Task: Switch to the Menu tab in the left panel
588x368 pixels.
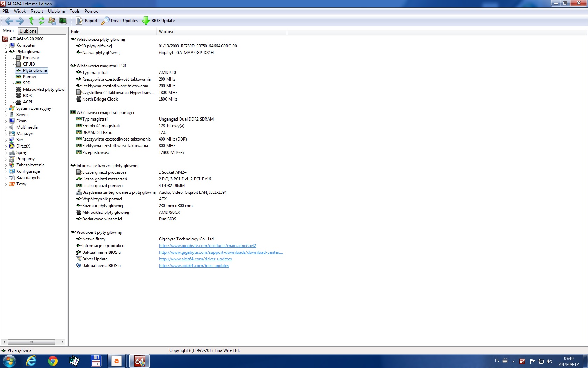Action: click(x=8, y=31)
